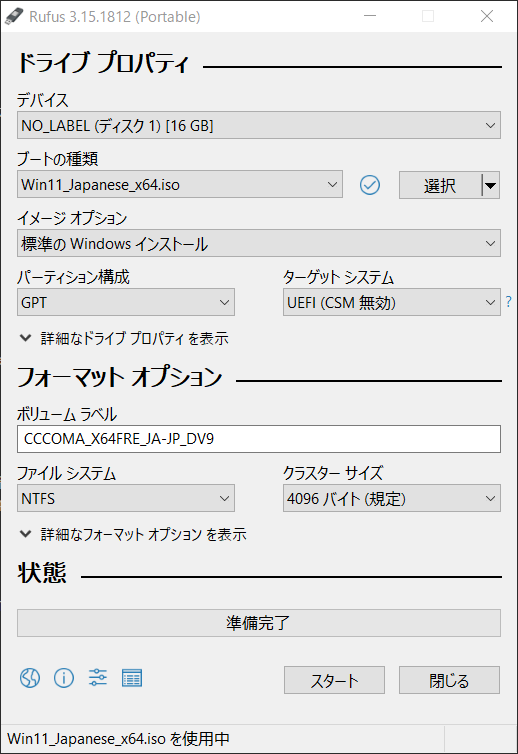This screenshot has height=754, width=518.
Task: Open the NTFS file system dropdown
Action: pos(126,498)
